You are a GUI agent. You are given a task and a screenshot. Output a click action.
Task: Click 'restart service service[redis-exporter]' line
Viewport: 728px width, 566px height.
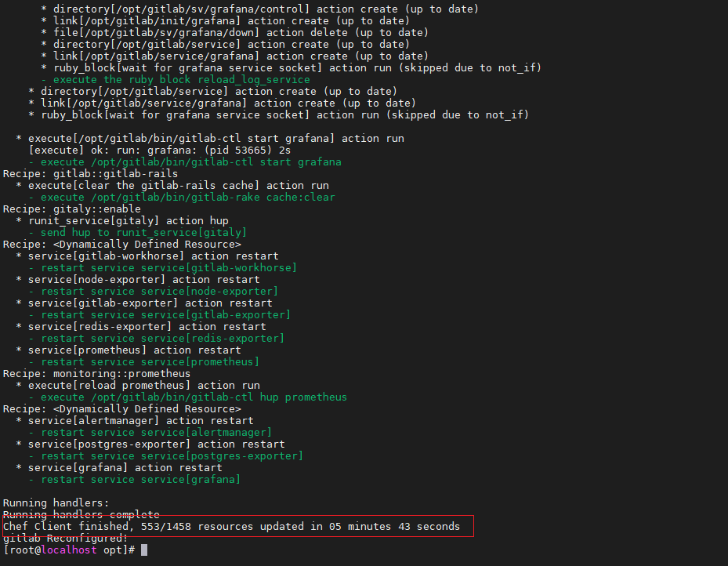(157, 339)
